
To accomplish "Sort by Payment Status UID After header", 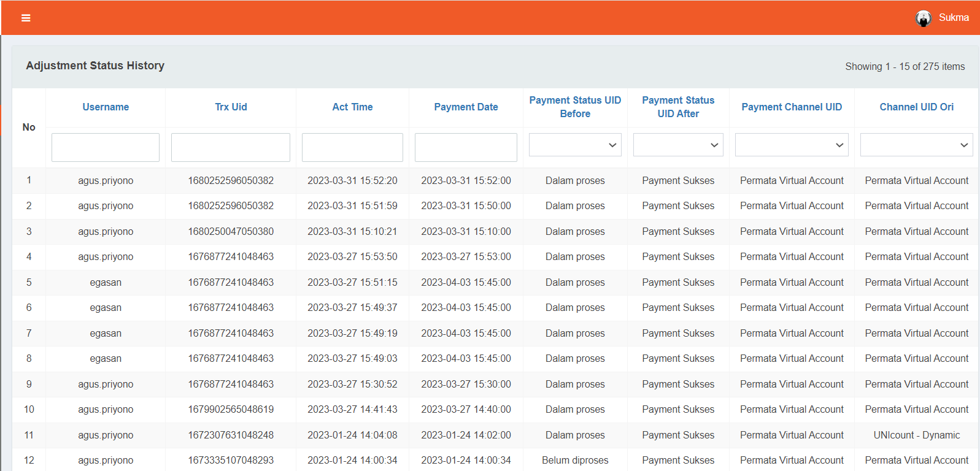I will point(678,107).
